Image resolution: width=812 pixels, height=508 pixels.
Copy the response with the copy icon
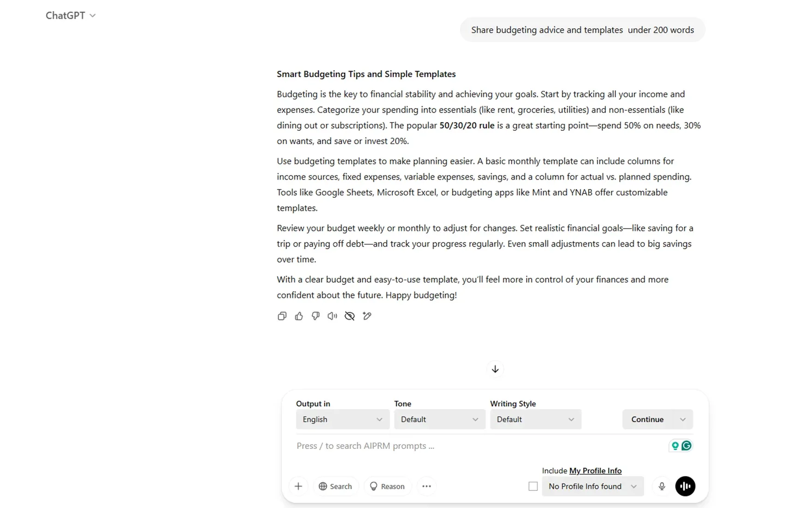pos(282,316)
